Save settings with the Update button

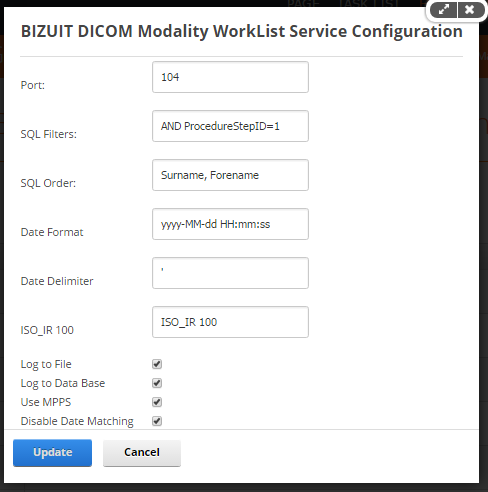52,453
